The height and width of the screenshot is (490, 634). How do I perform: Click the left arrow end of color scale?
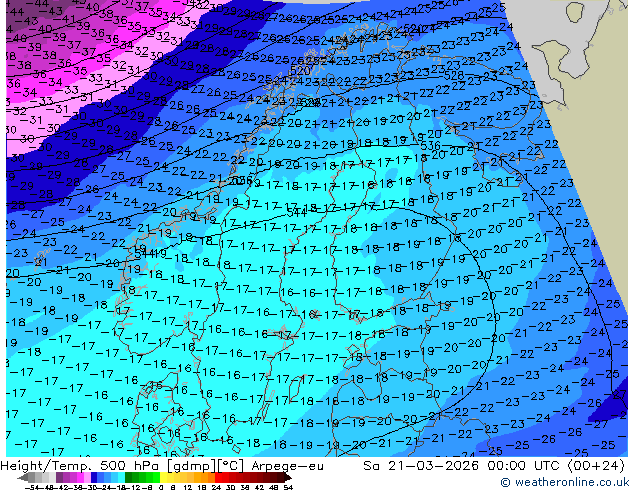click(x=23, y=478)
